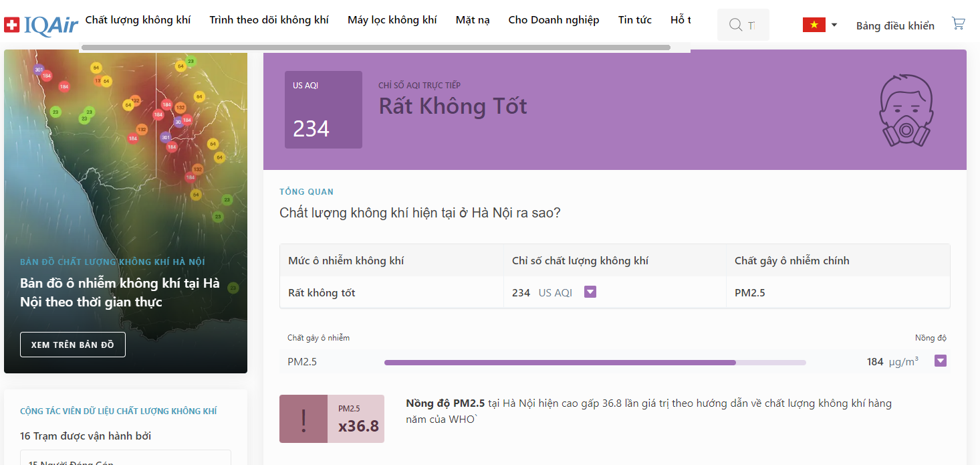Click the IQAir logo

pos(41,25)
